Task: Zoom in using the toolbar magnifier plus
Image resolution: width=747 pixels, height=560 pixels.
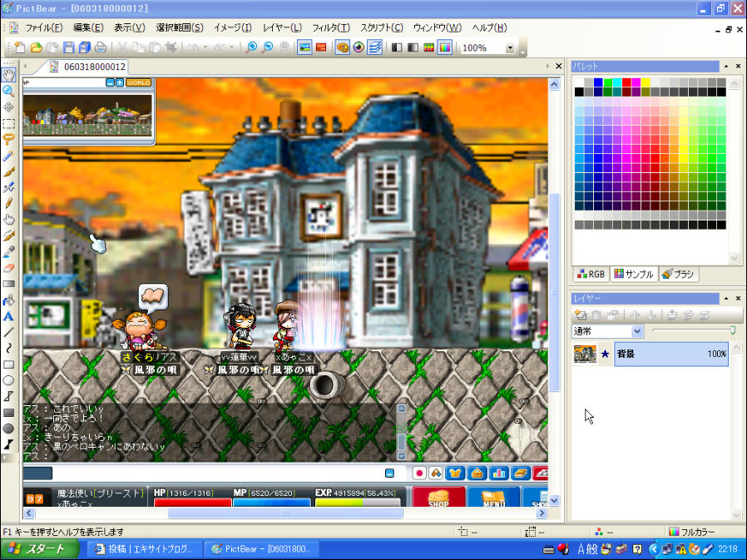Action: pos(251,47)
